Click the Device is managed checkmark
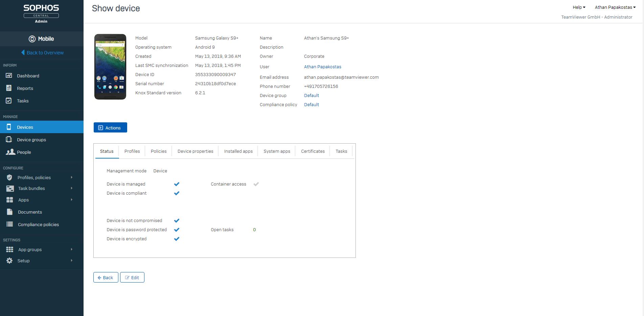This screenshot has height=316, width=644. pos(177,184)
